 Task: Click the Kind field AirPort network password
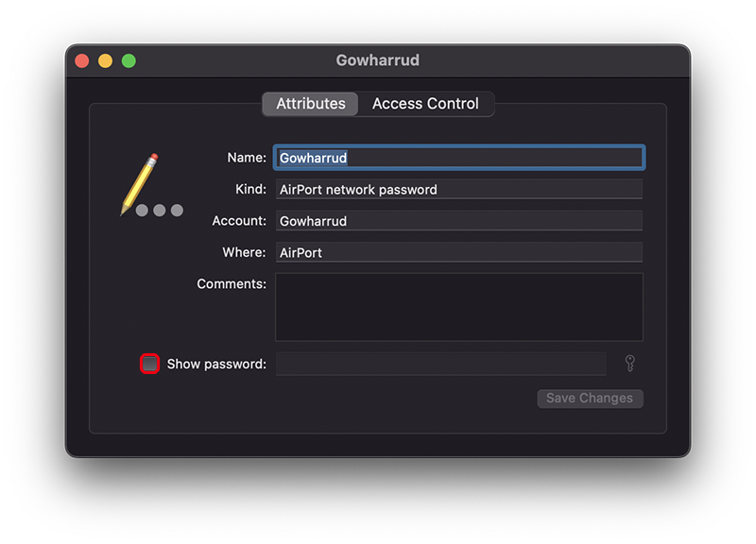459,190
